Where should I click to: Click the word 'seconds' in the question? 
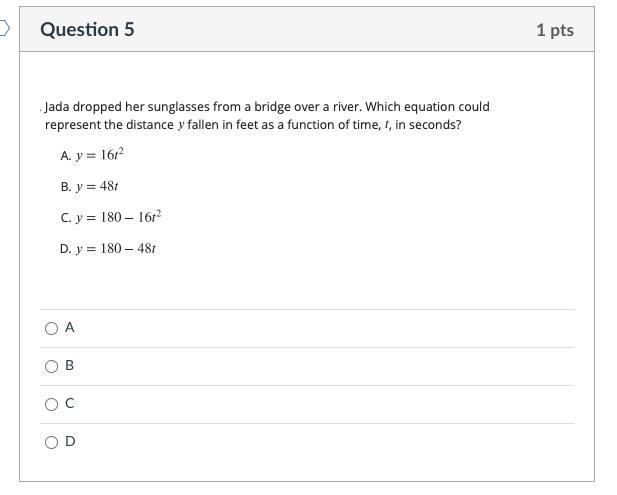(435, 125)
